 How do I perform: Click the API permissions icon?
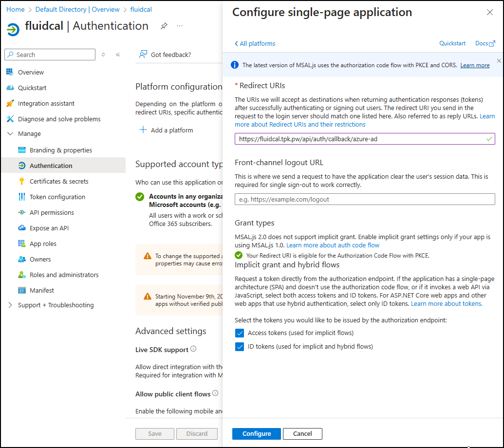22,212
